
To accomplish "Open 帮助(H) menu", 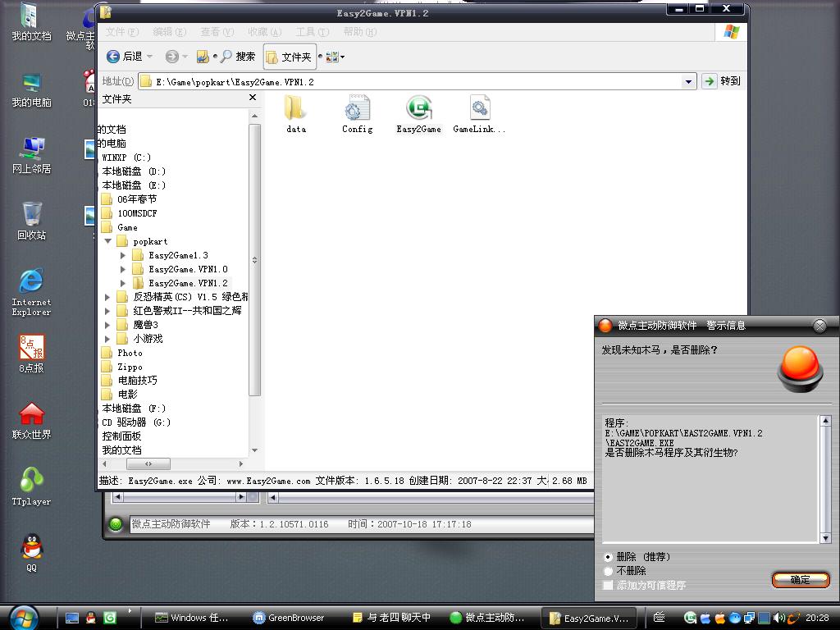I will point(360,32).
